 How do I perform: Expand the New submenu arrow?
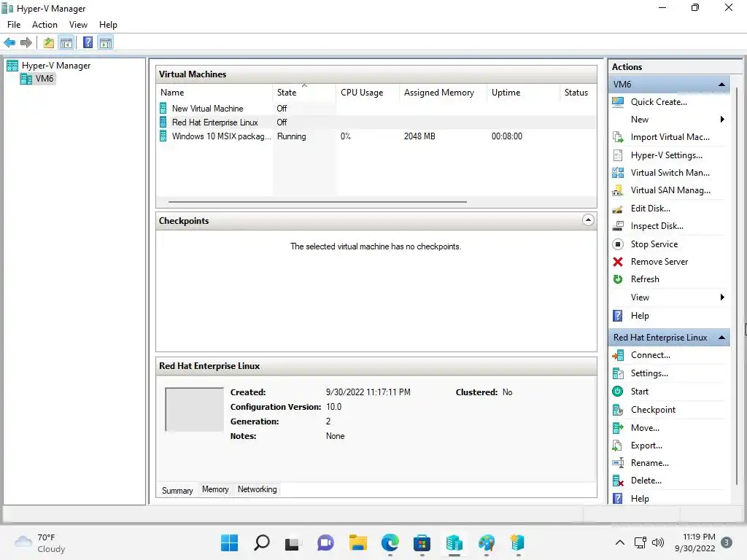click(x=722, y=120)
